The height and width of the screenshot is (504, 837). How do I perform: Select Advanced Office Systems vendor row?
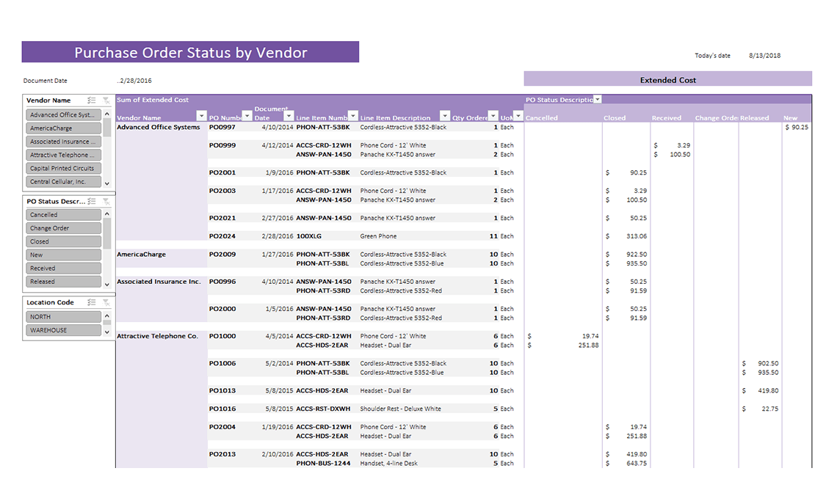(158, 127)
